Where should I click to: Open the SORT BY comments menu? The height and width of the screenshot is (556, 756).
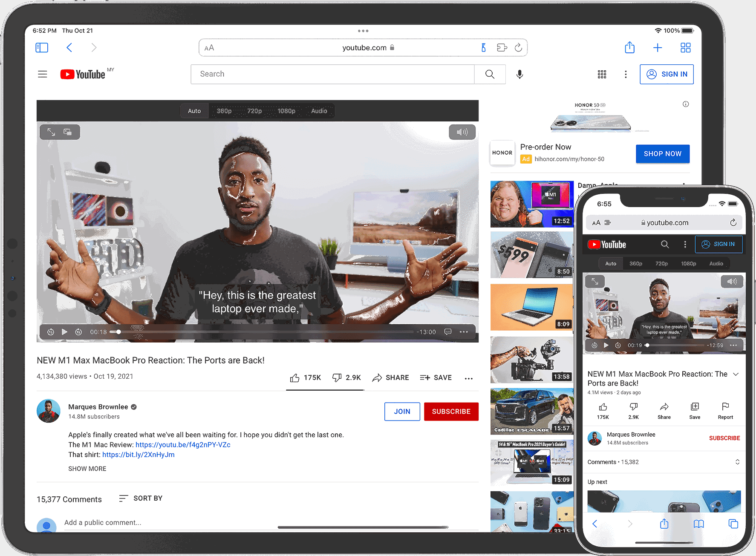click(141, 498)
